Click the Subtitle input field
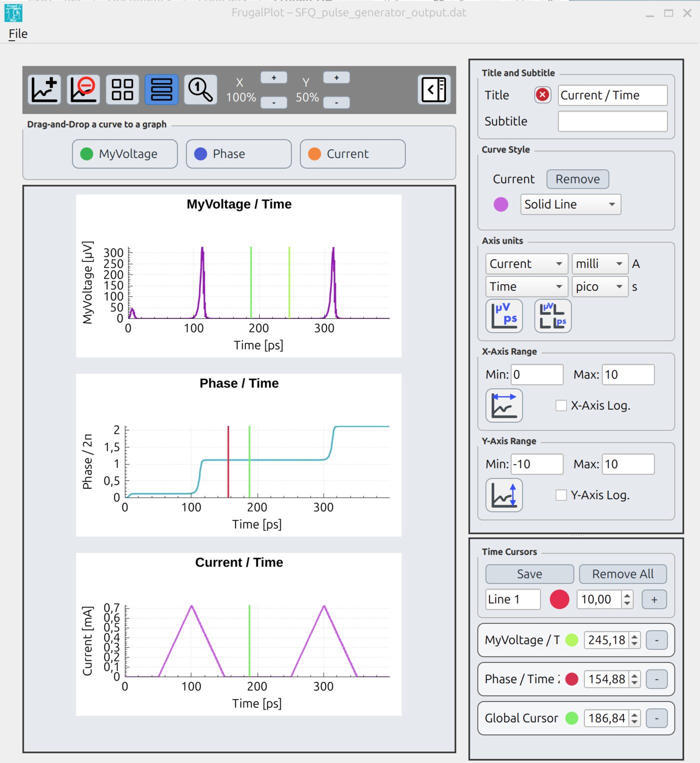 coord(612,121)
